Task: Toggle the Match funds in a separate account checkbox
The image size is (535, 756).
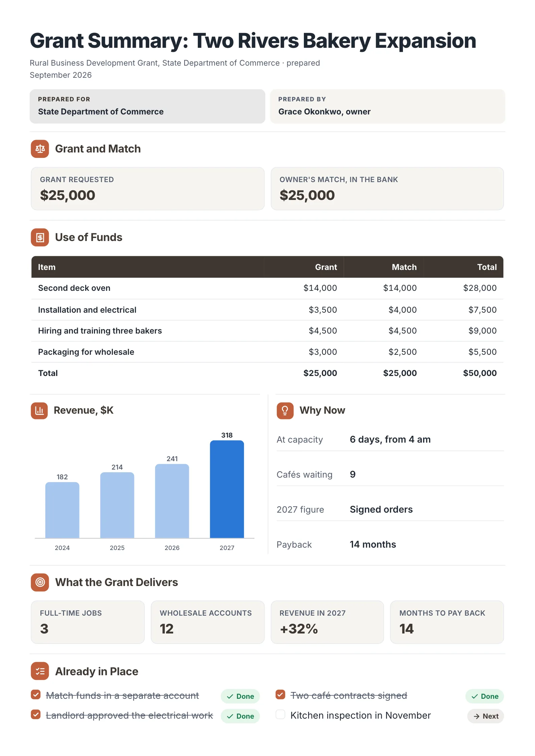Action: 36,695
